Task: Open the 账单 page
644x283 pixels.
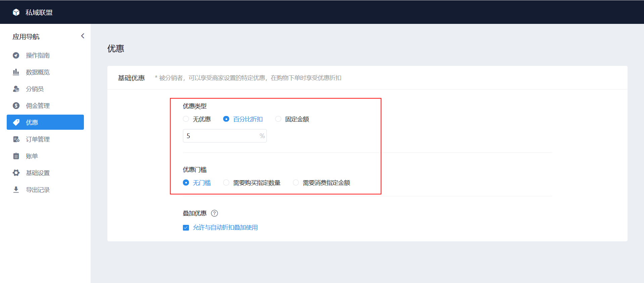Action: pos(45,156)
